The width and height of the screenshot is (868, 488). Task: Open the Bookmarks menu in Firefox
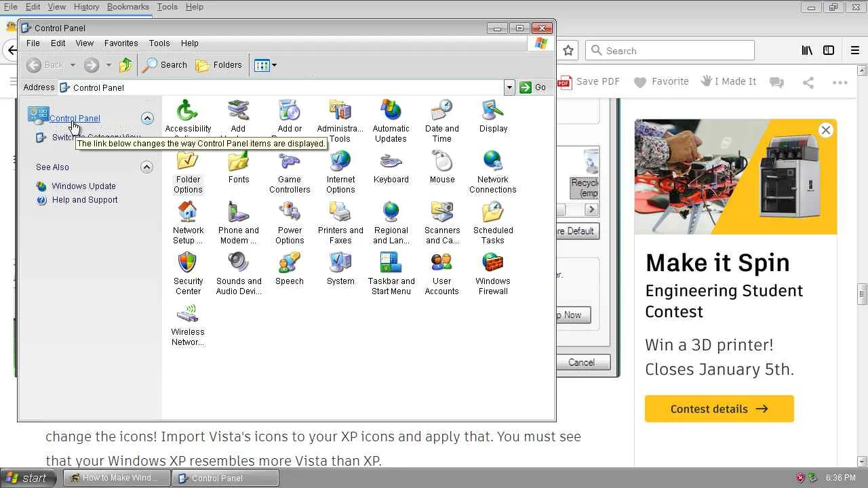(127, 7)
